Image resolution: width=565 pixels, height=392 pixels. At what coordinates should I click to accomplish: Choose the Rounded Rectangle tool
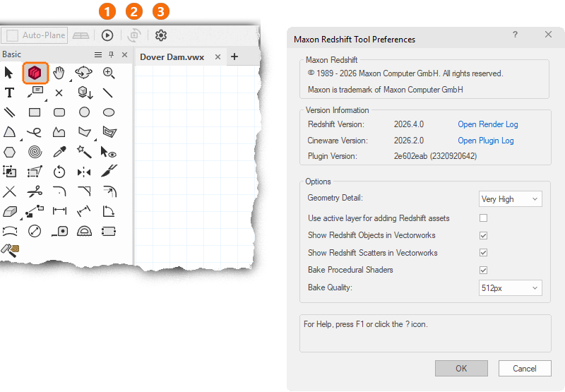point(59,112)
